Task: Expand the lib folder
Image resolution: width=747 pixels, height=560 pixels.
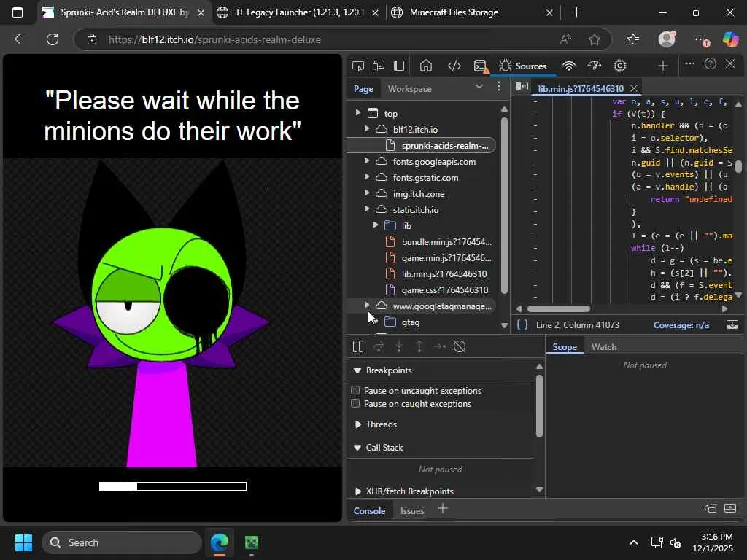Action: pos(376,225)
